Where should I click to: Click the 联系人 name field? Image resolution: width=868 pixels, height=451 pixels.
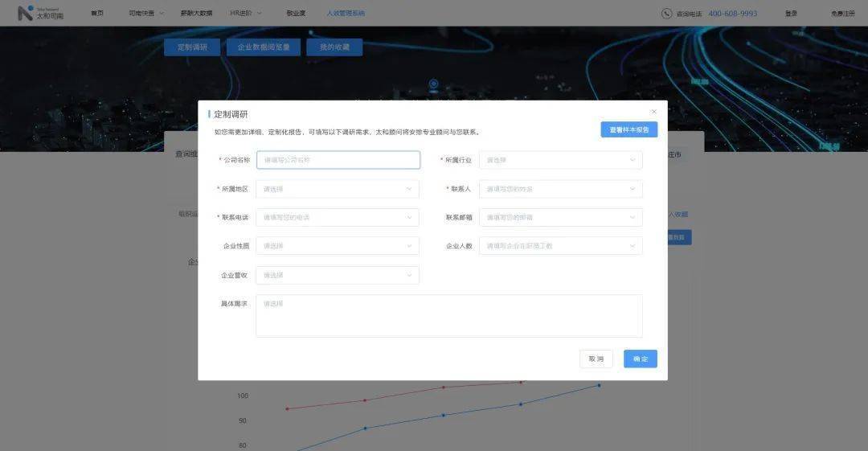[x=561, y=189]
